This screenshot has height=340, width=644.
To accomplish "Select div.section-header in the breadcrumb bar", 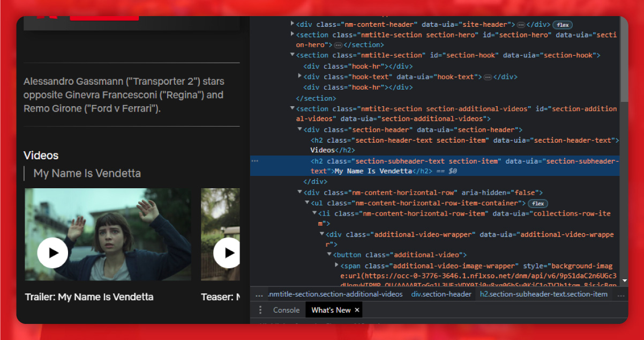I will click(441, 294).
